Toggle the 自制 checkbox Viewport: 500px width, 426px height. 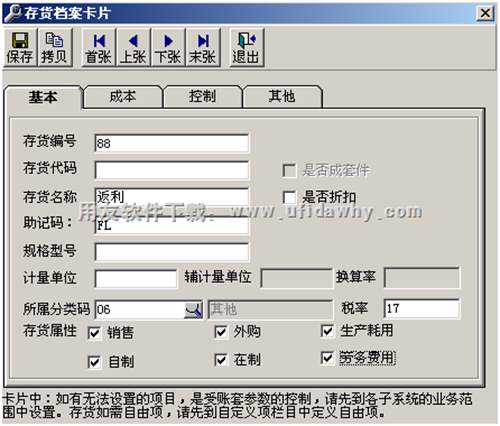[94, 362]
